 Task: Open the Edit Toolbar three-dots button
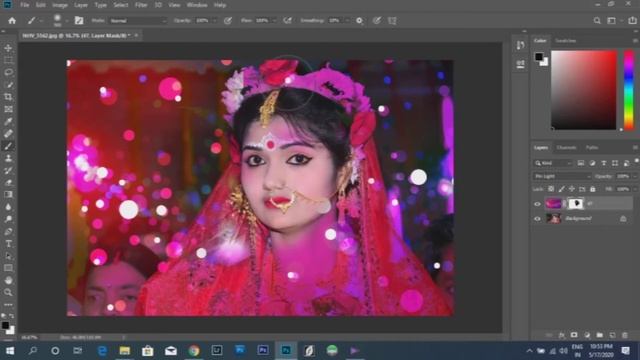(x=8, y=304)
